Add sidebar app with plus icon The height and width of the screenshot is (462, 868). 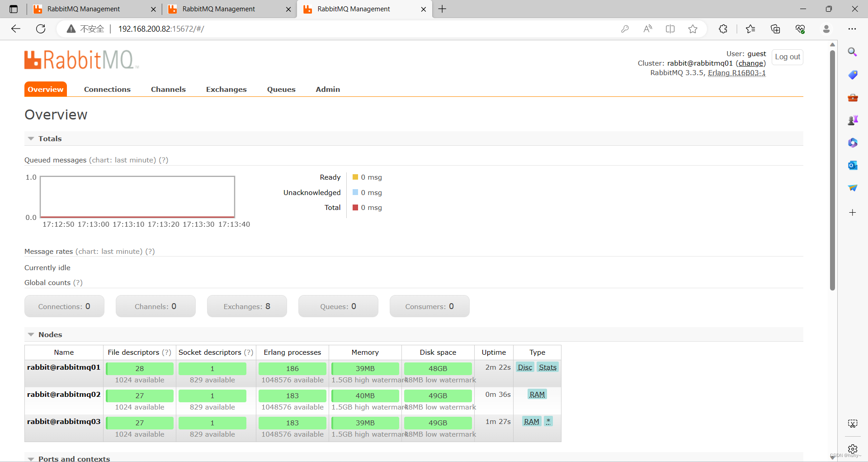click(853, 213)
